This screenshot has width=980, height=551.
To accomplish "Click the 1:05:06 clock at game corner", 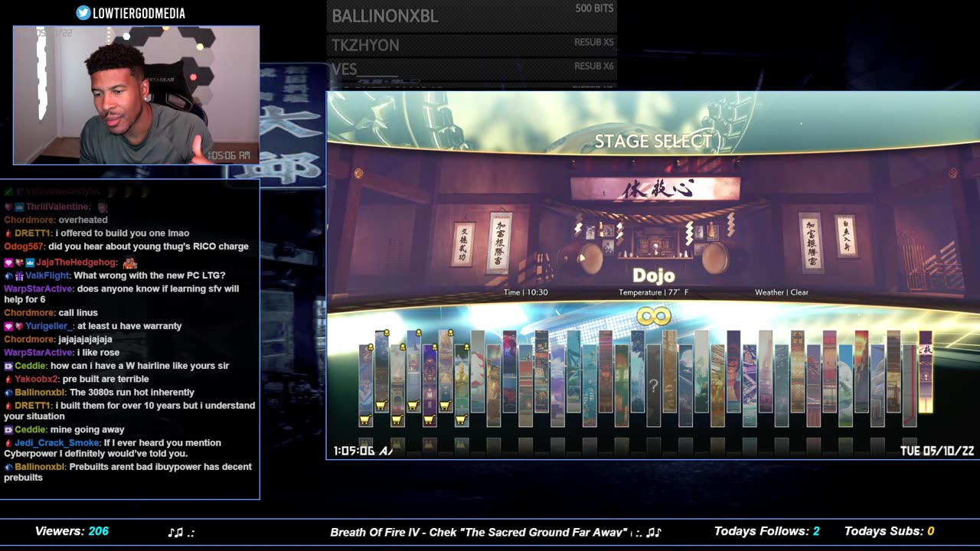I will point(363,451).
